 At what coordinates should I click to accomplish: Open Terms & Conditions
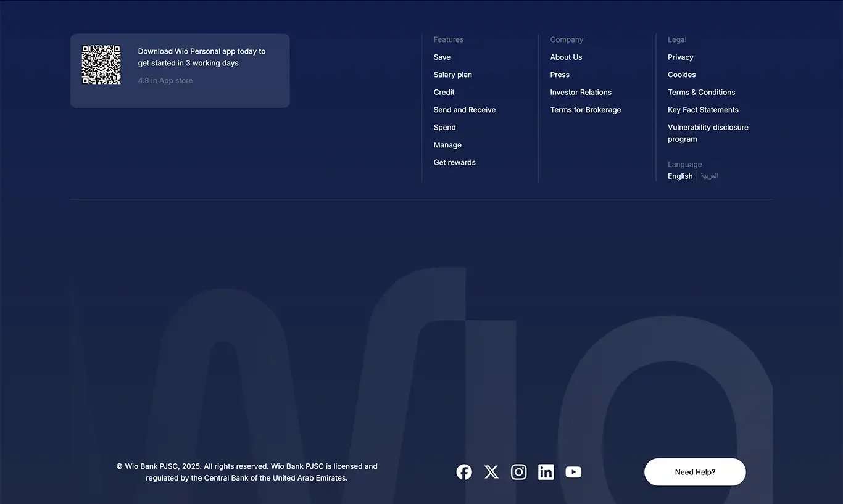click(701, 93)
